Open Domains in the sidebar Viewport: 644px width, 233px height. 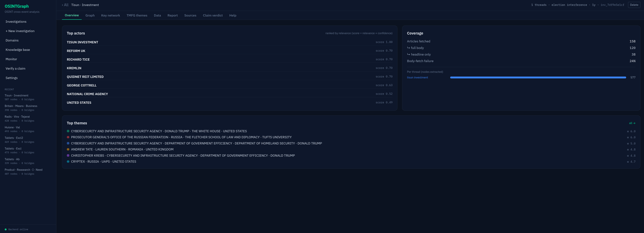(x=28, y=40)
